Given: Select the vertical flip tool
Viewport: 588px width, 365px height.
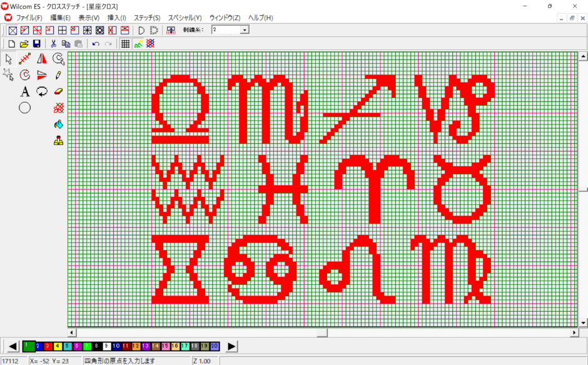Looking at the screenshot, I should pos(42,75).
